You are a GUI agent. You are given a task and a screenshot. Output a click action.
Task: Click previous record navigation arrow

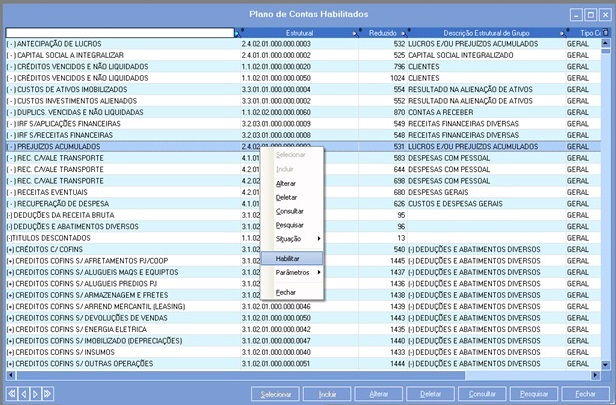pos(24,394)
